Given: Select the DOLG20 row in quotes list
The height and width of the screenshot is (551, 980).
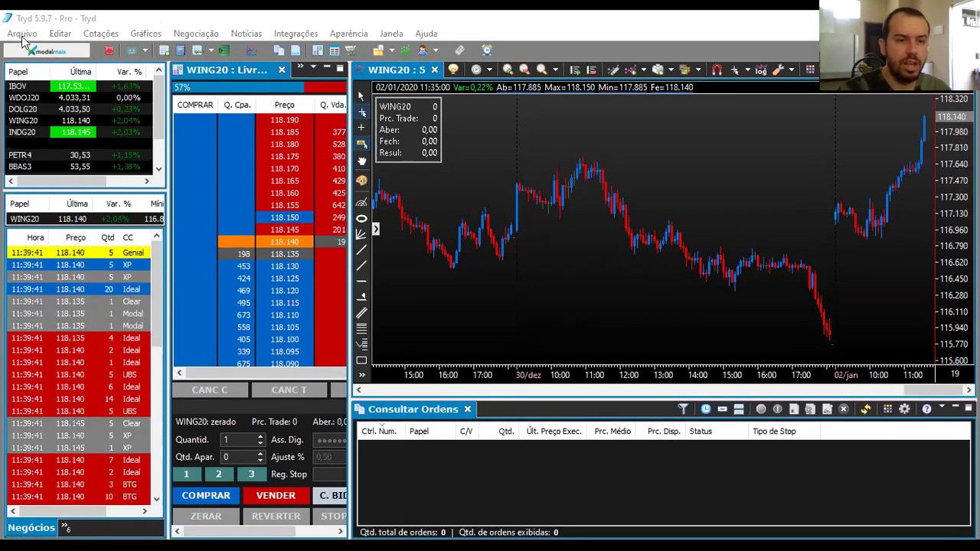Looking at the screenshot, I should click(80, 109).
